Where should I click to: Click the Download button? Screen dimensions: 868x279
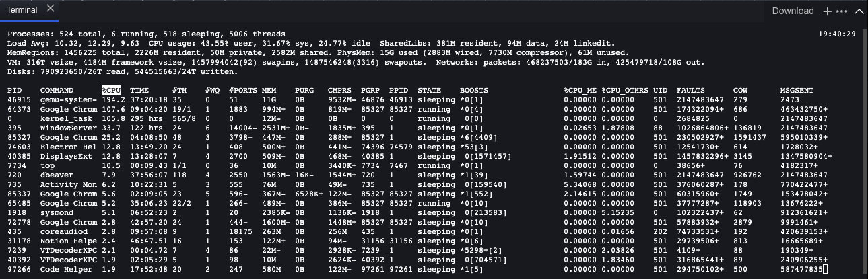(793, 11)
